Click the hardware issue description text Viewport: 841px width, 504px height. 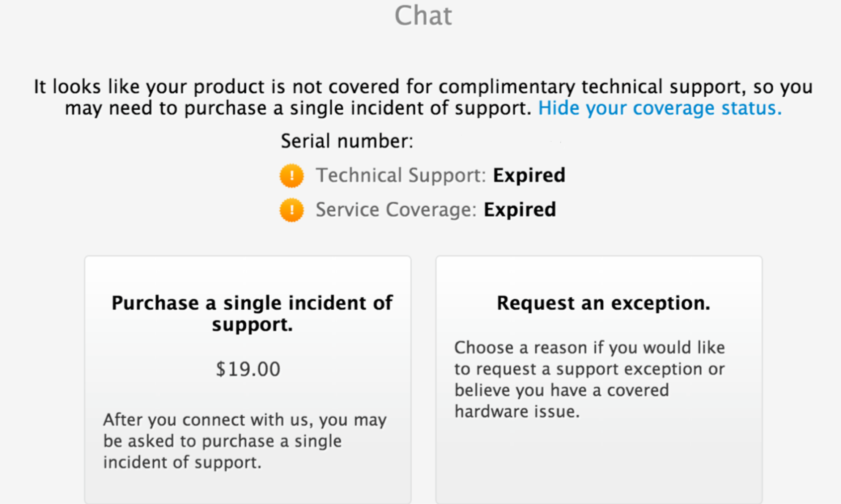[x=590, y=377]
